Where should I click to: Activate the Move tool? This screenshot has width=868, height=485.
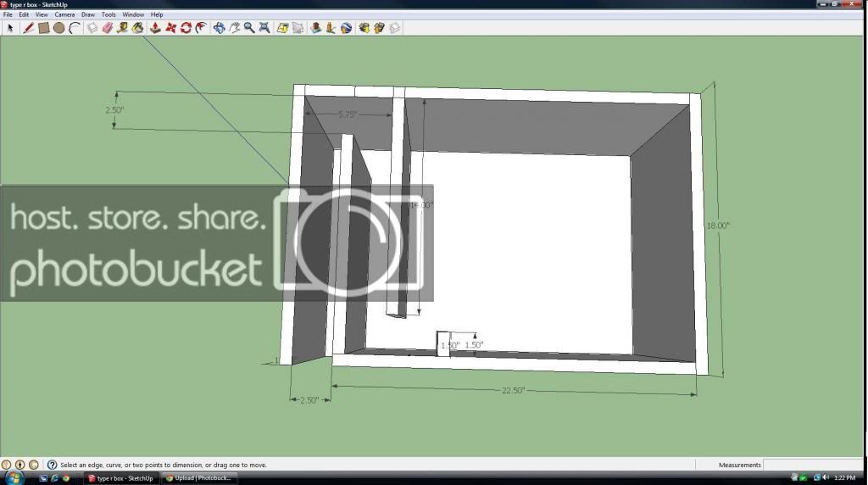click(x=170, y=28)
